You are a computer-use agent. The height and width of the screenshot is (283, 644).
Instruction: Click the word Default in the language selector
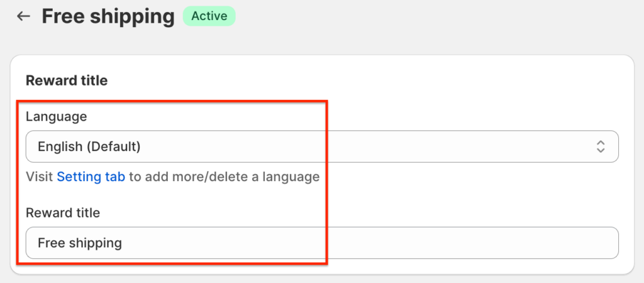(113, 147)
